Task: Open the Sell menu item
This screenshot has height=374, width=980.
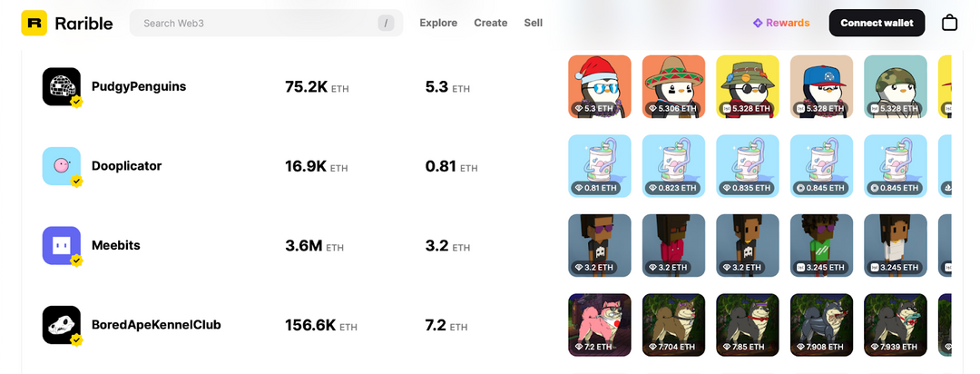Action: click(x=534, y=23)
